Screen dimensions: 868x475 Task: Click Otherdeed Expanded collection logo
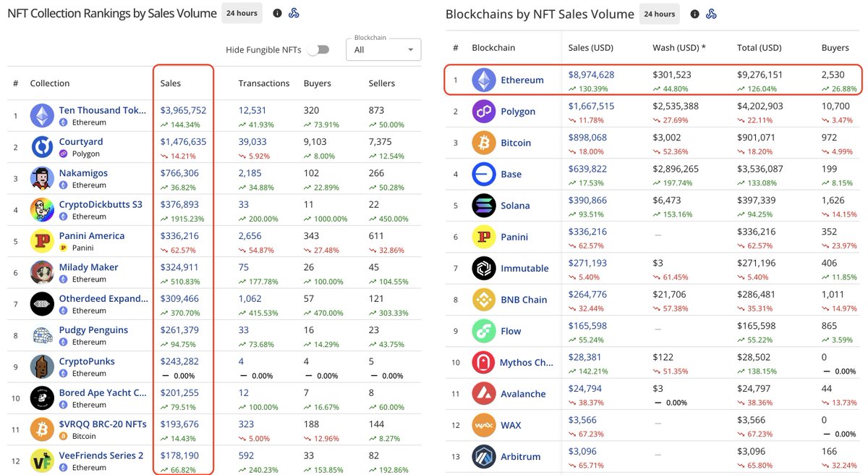click(42, 304)
